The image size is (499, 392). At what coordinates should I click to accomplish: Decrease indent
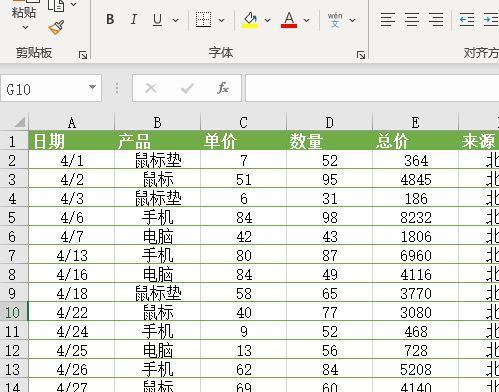tap(467, 20)
